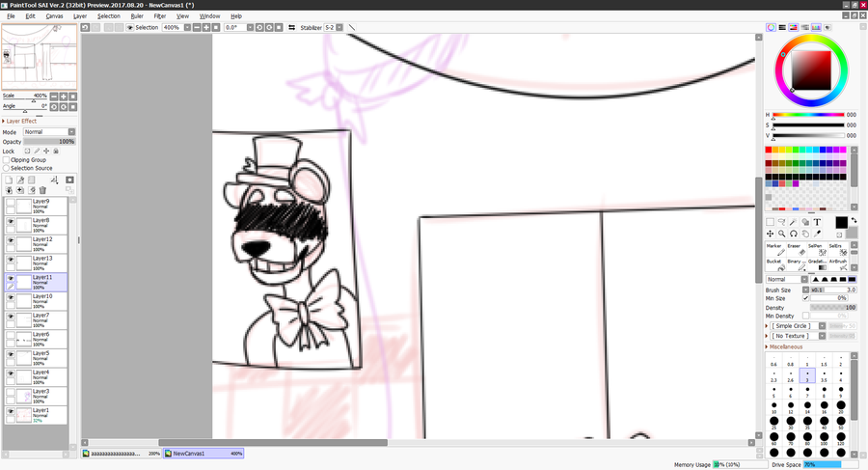
Task: Select the Magic Wand tool
Action: click(794, 222)
